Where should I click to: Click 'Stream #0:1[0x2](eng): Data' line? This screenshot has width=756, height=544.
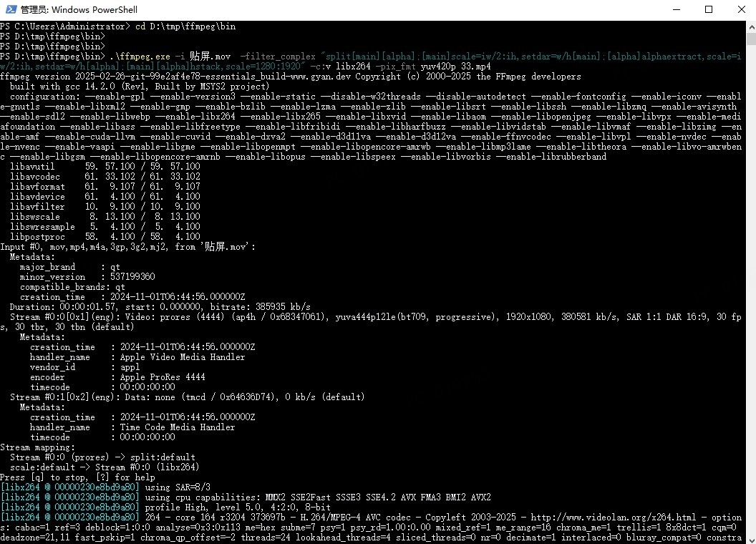[x=188, y=397]
